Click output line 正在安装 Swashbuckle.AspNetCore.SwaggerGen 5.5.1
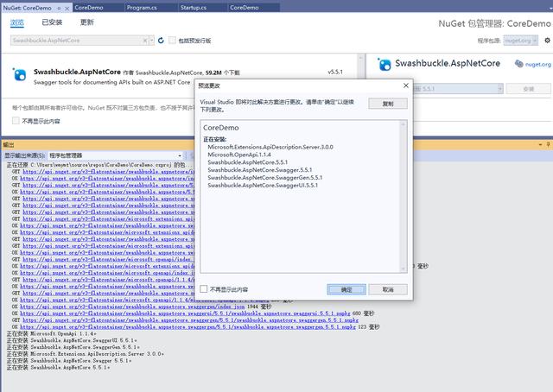Image resolution: width=553 pixels, height=392 pixels. coord(72,347)
